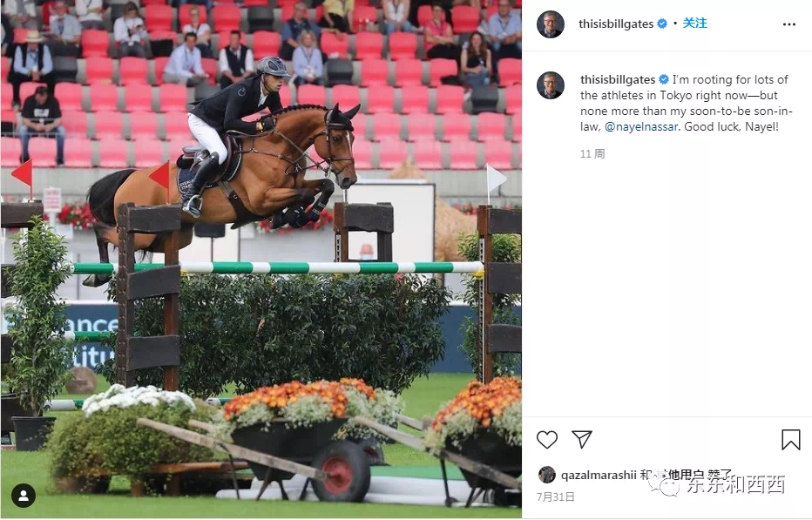This screenshot has width=812, height=520.
Task: Open qazalmarashii liker profile name
Action: point(599,475)
